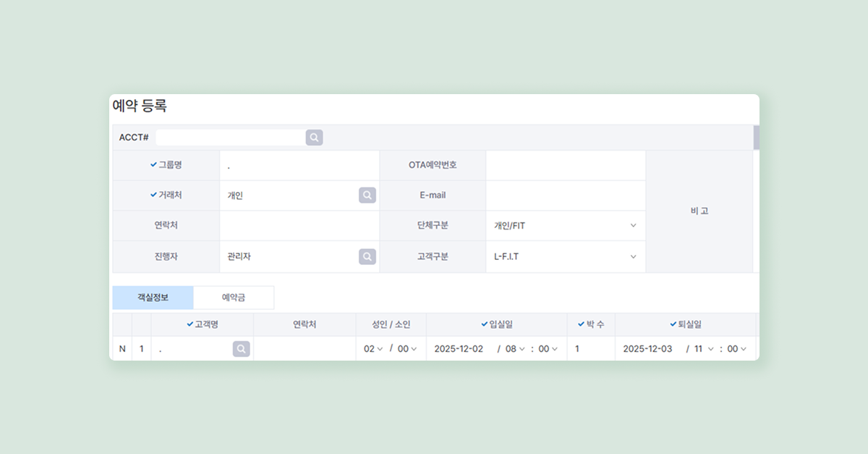Click the OTA예약번호 input field
Viewport: 868px width, 454px height.
(x=566, y=166)
